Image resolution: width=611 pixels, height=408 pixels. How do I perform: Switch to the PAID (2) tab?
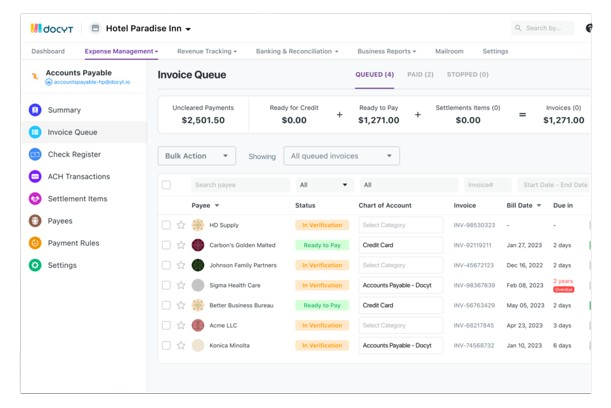[420, 75]
